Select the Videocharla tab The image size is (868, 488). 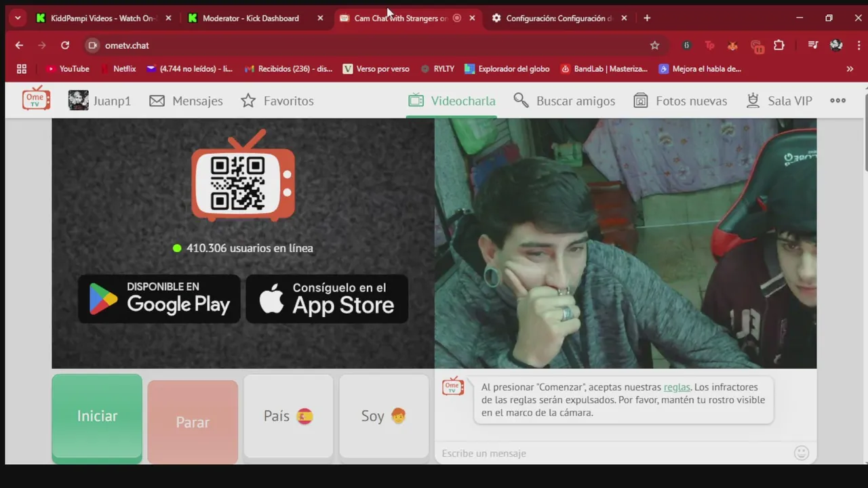[x=452, y=101]
